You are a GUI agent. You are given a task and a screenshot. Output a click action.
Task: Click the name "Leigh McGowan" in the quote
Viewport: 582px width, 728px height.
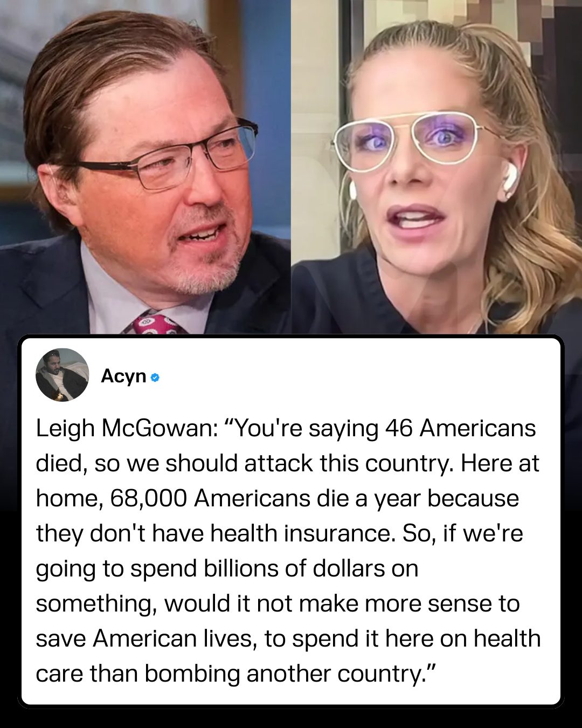pos(123,429)
